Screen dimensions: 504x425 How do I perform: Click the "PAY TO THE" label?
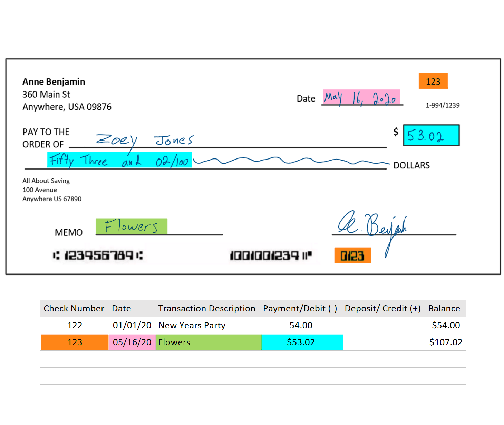[x=46, y=132]
